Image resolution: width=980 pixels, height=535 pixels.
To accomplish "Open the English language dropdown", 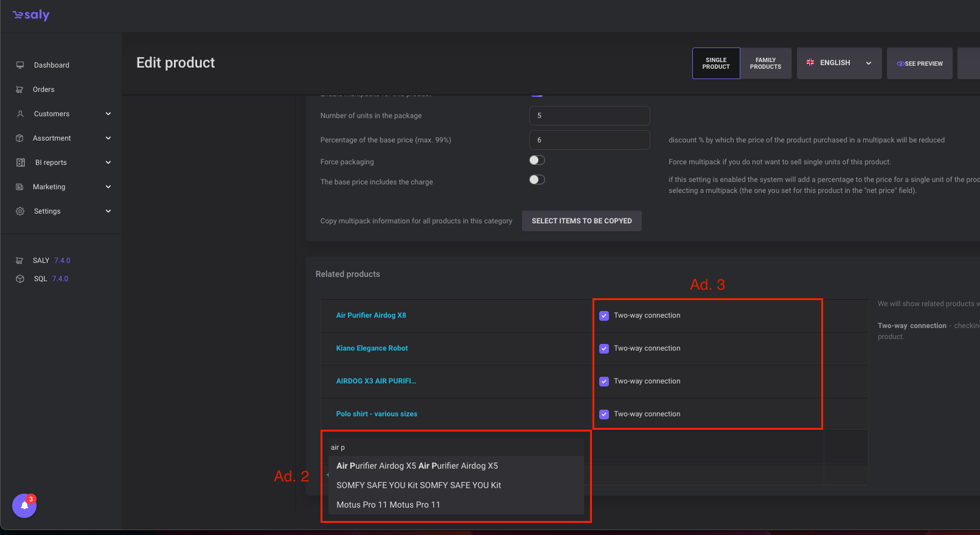I will 839,63.
